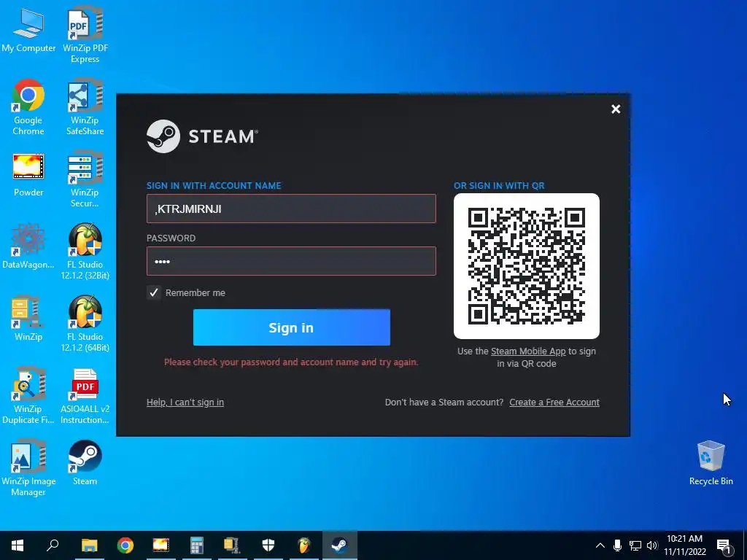Open File Explorer from taskbar
The image size is (747, 560).
89,545
